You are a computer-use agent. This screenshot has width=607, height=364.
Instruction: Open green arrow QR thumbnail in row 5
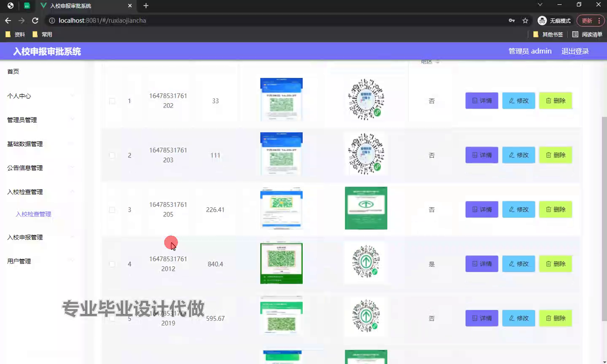pyautogui.click(x=366, y=317)
